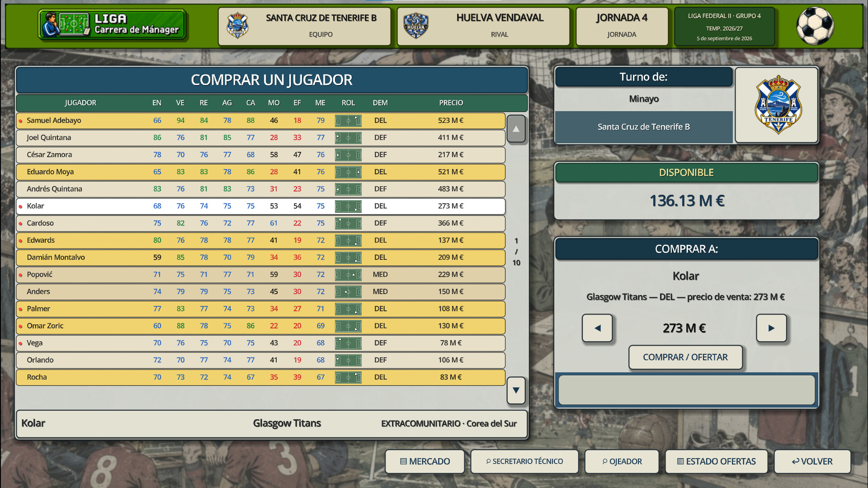This screenshot has width=868, height=488.
Task: Go back with the VOLVER button
Action: click(812, 461)
